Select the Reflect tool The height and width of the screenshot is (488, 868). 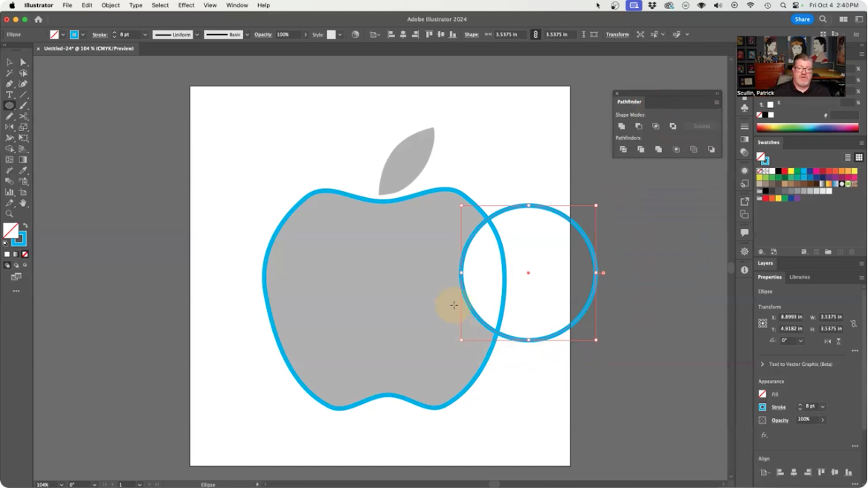point(10,127)
